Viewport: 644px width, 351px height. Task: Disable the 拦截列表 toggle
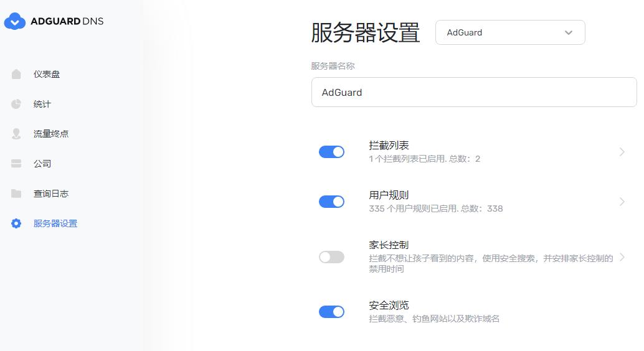coord(331,152)
